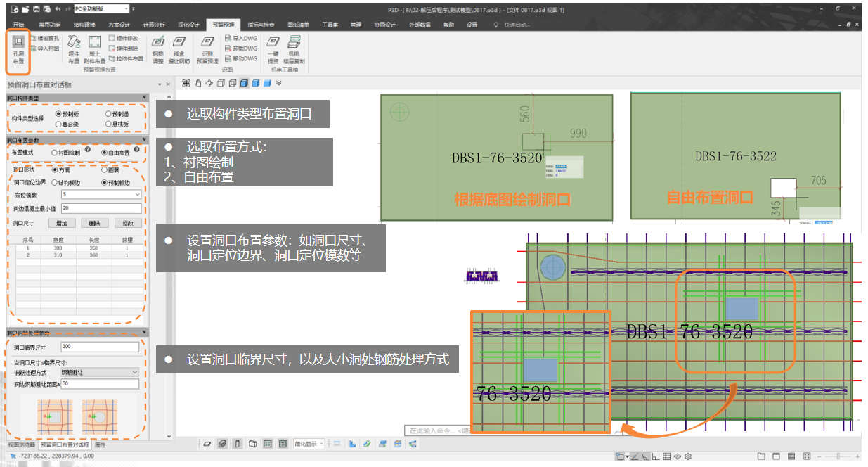Switch to the 深化设计 ribbon tab
The width and height of the screenshot is (868, 467).
click(x=188, y=25)
